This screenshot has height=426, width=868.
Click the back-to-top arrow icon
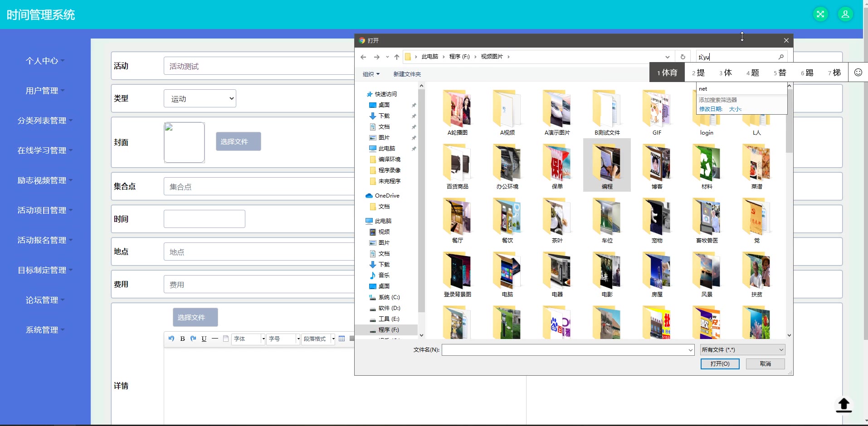[x=844, y=405]
